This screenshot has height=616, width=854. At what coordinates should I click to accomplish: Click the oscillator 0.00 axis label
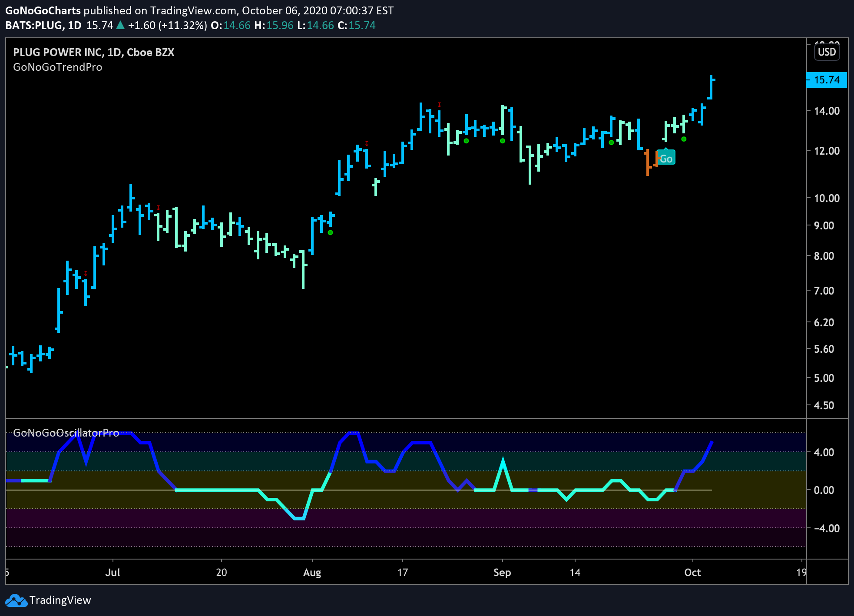pos(824,490)
